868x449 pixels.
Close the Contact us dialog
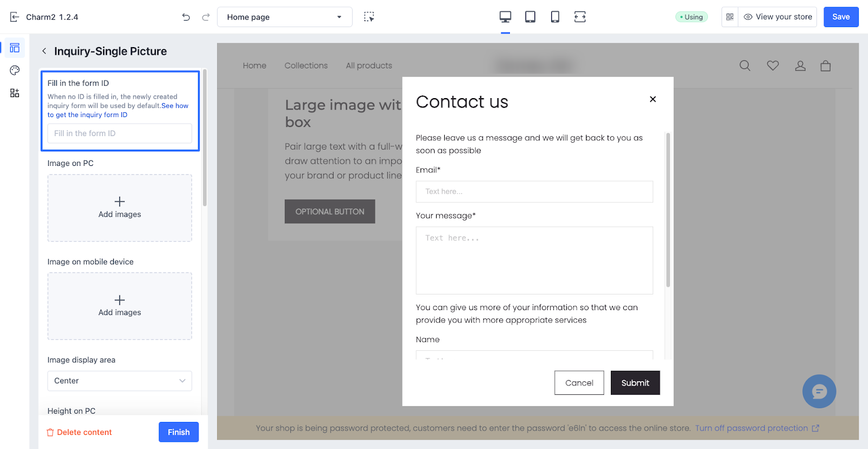click(x=653, y=99)
